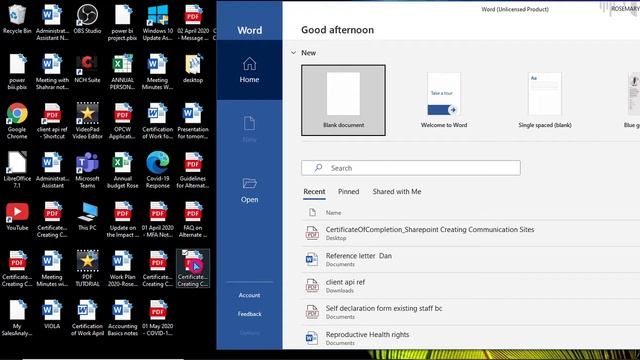Select the Guidelines for Alternat PDF icon

tap(193, 170)
